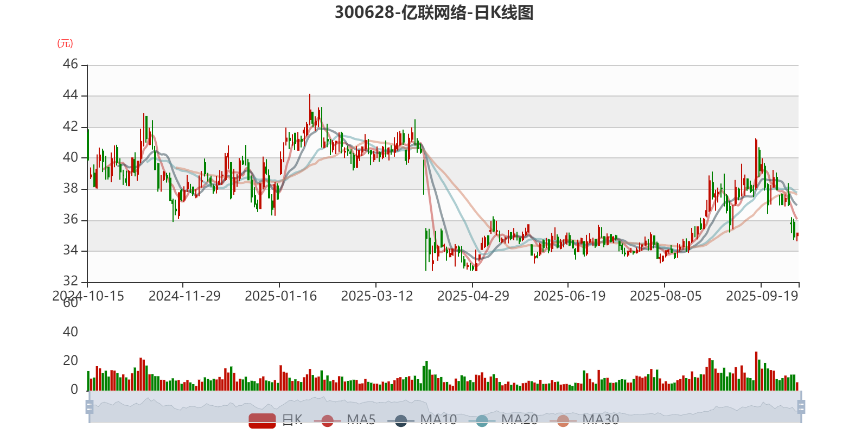Image resolution: width=868 pixels, height=434 pixels.
Task: Click the 2025-08-05 date label
Action: [666, 296]
